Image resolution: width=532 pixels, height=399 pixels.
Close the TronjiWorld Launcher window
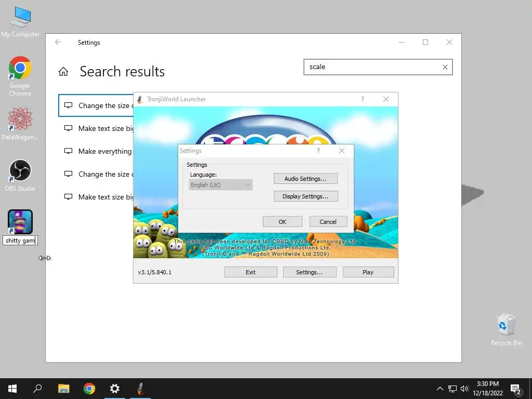point(386,99)
